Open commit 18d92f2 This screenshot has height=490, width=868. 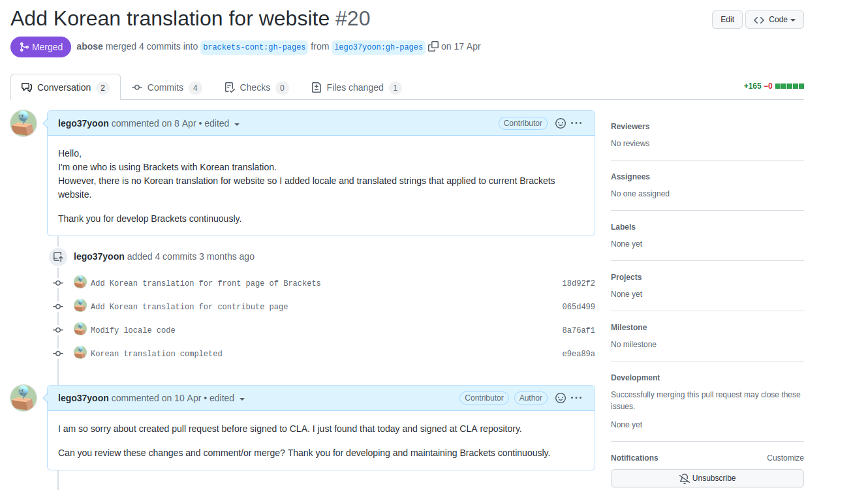click(578, 283)
